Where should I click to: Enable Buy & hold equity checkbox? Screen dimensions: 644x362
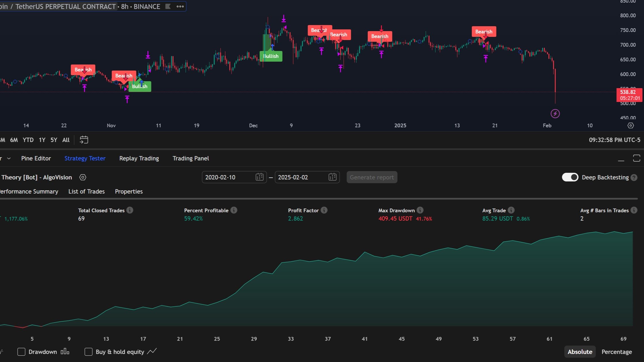tap(88, 352)
